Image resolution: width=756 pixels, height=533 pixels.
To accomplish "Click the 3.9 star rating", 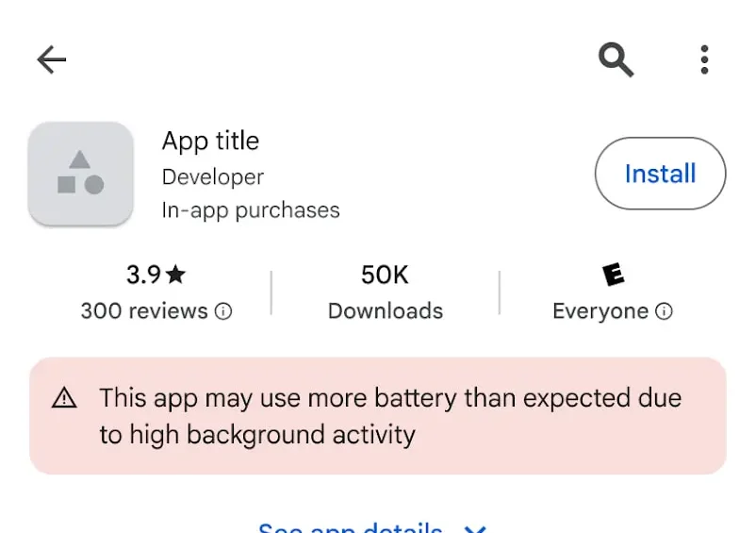I will click(156, 275).
